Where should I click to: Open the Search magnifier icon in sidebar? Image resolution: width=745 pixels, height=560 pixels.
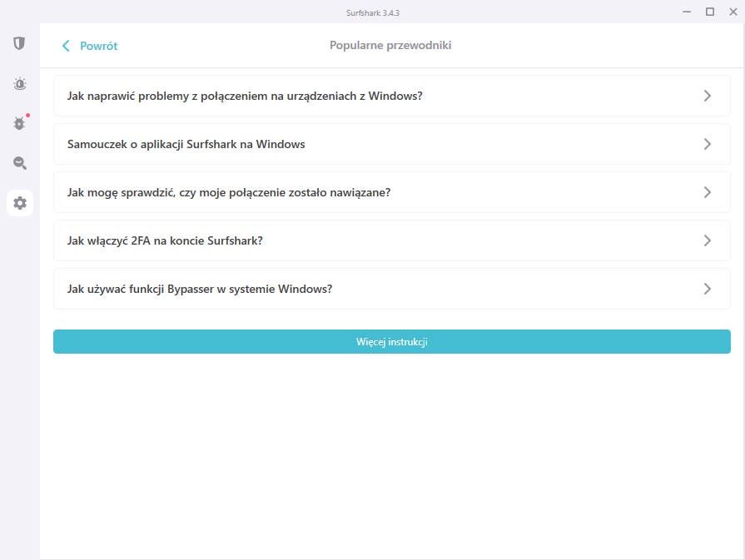pyautogui.click(x=19, y=163)
